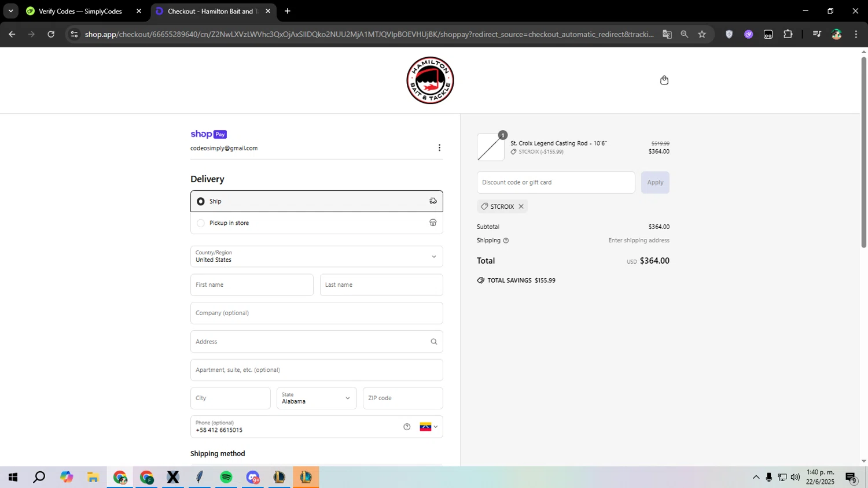This screenshot has height=488, width=868.
Task: Open File Explorer from the taskbar
Action: pos(93,478)
